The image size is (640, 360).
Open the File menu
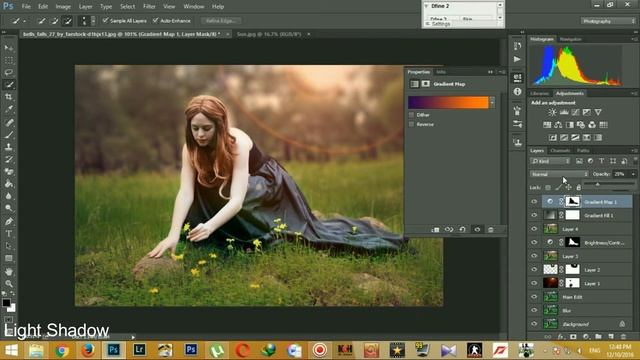26,7
